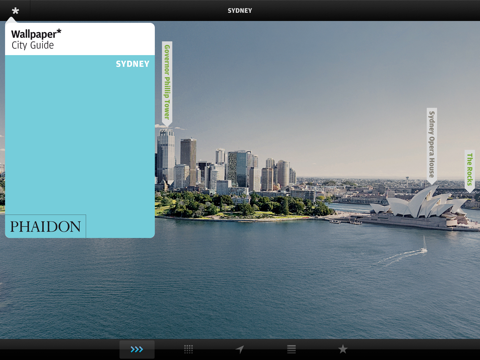Open favorites with the star icon
The height and width of the screenshot is (360, 480).
click(x=343, y=349)
